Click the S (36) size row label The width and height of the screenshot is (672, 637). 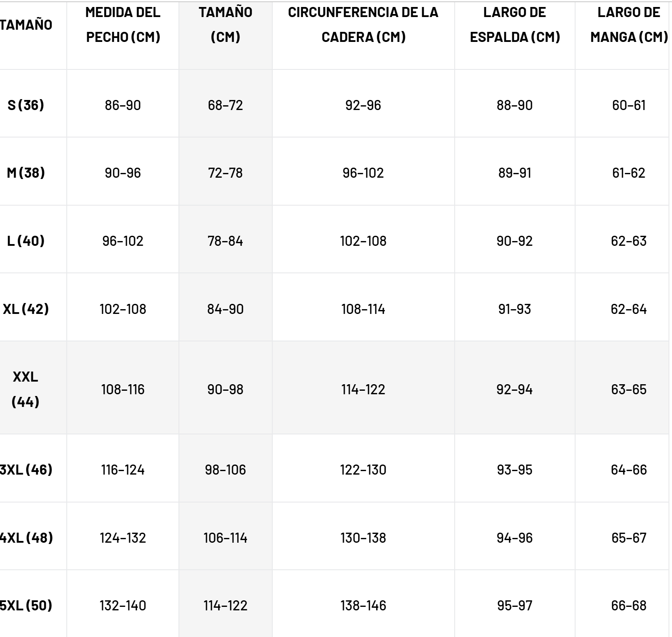point(26,105)
